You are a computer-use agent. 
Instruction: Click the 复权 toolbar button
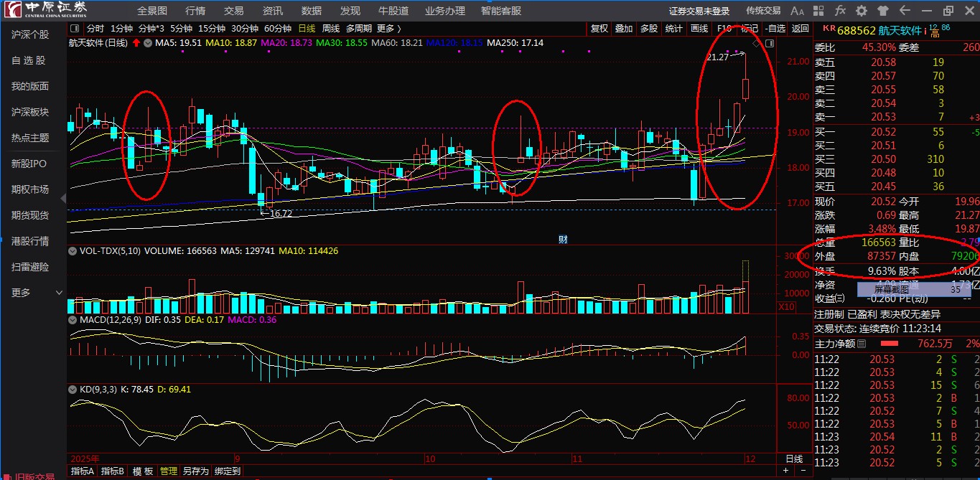click(x=599, y=29)
